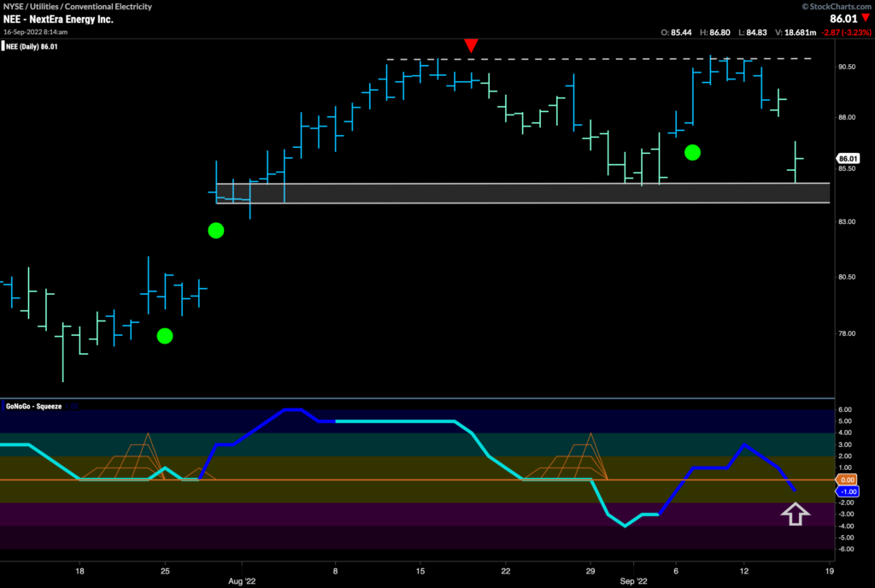Click the Aug '22 date axis label

pos(243,577)
